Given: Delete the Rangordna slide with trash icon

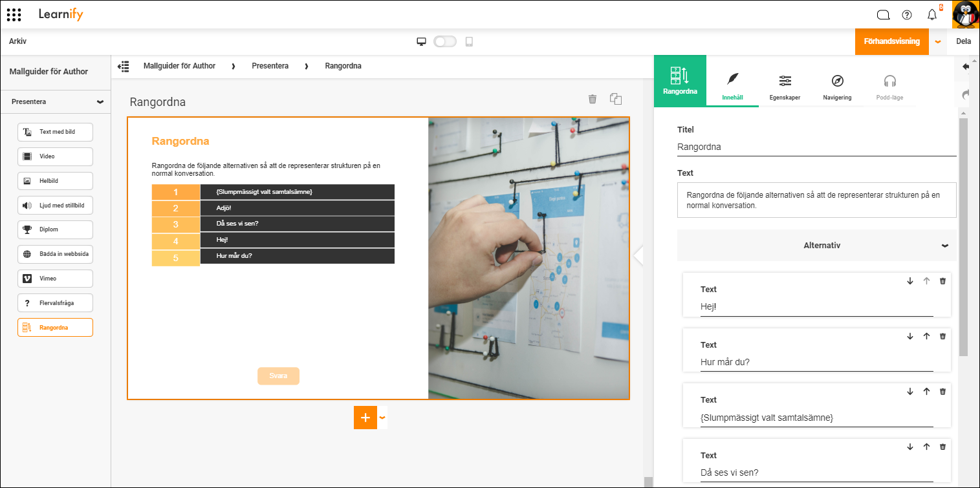Looking at the screenshot, I should (592, 99).
